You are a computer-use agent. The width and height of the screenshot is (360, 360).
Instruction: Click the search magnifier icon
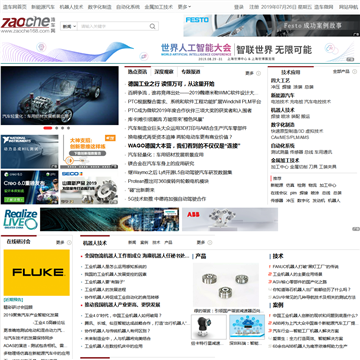152,26
